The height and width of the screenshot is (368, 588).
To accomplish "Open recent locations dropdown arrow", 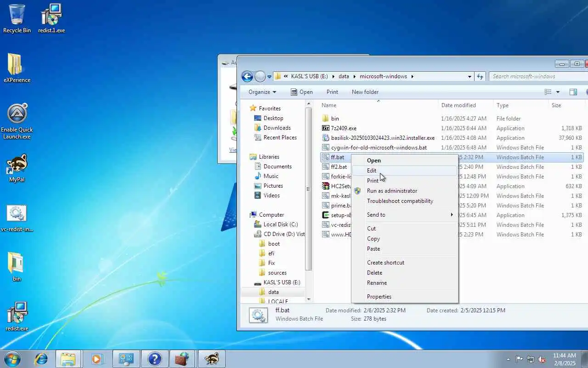I will click(269, 77).
